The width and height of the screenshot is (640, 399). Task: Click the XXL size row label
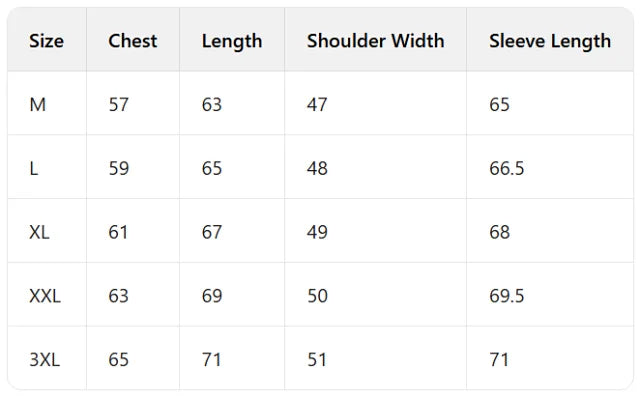coord(45,296)
